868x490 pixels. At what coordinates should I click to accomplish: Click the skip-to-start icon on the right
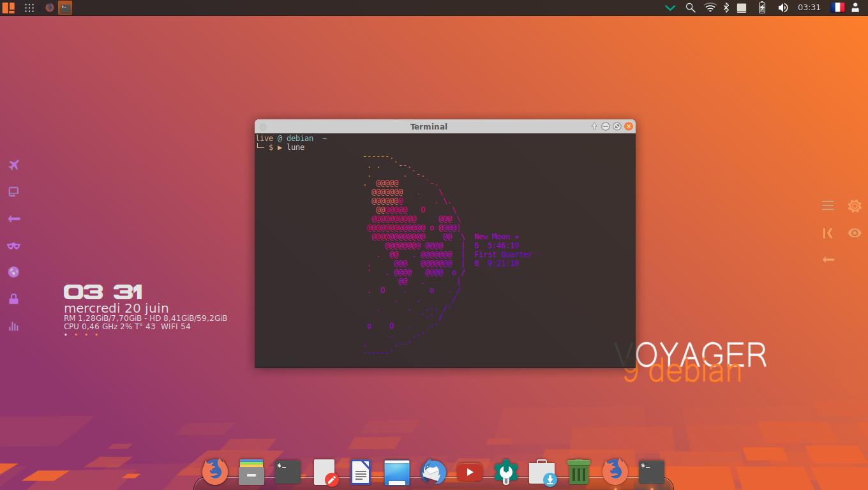tap(828, 234)
